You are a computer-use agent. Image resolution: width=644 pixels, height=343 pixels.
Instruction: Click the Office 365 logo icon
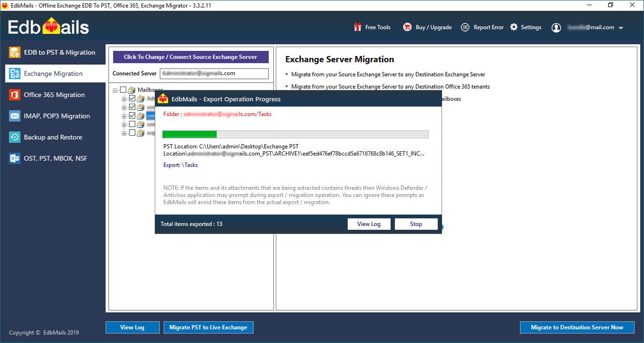tap(15, 95)
